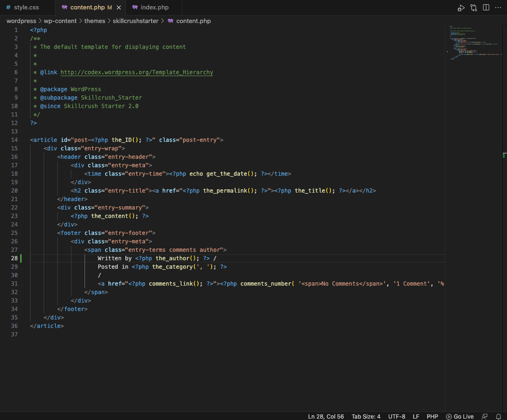Select wp-content in the breadcrumb
Viewport: 507px width, 420px height.
pyautogui.click(x=60, y=21)
